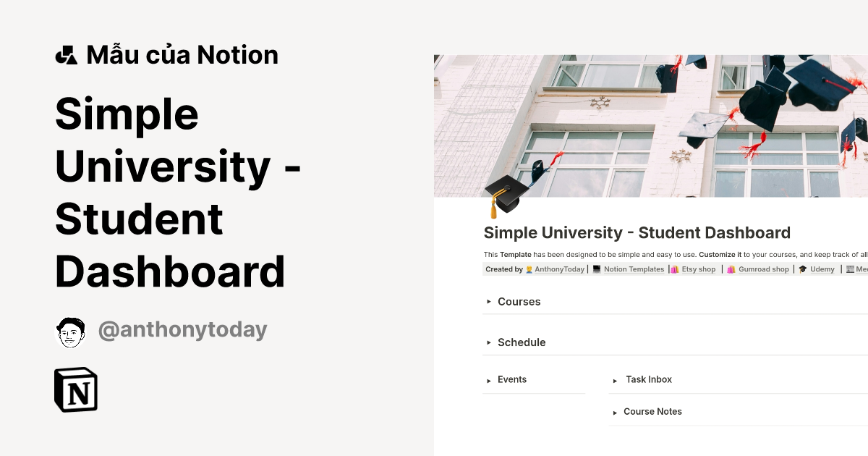Image resolution: width=868 pixels, height=456 pixels.
Task: Select the page title Simple University - Student Dashboard
Action: pyautogui.click(x=637, y=232)
